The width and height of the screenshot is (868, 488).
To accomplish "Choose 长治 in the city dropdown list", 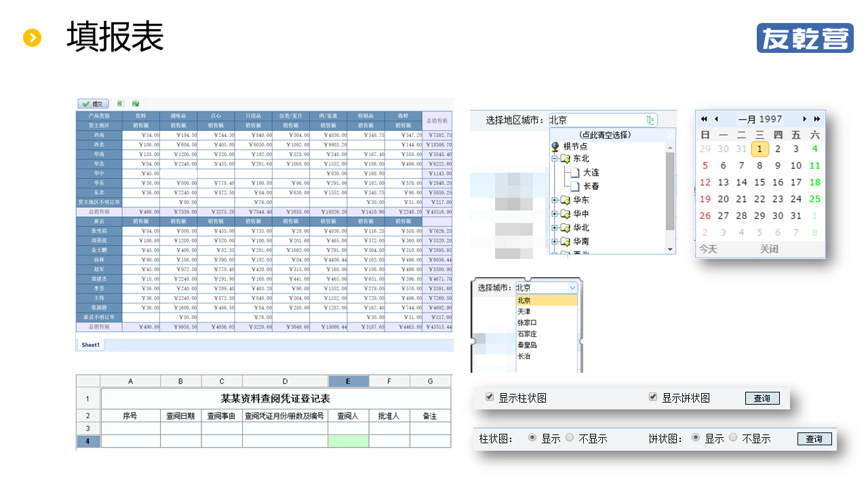I will [547, 356].
